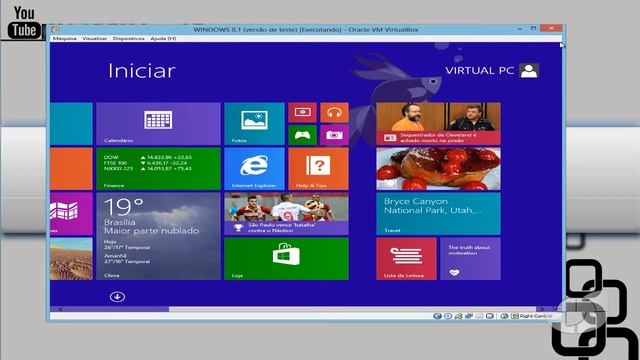Image resolution: width=640 pixels, height=360 pixels.
Task: Open the food photo tile with strawberries
Action: point(438,169)
